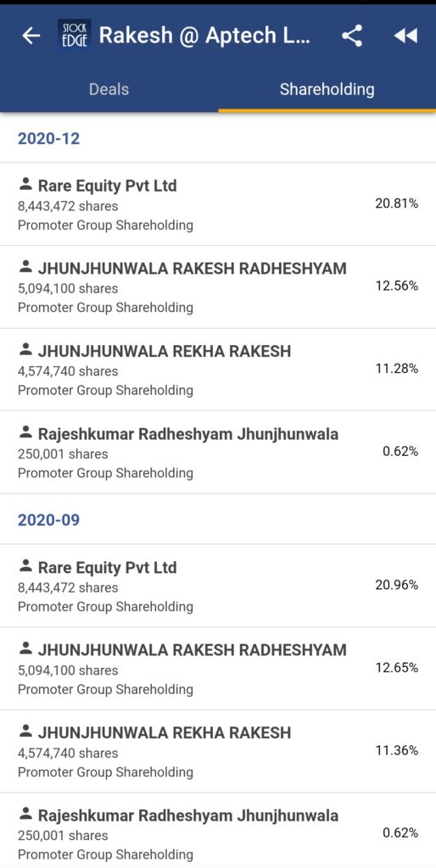Viewport: 436px width, 868px height.
Task: Share this investor page
Action: [352, 36]
